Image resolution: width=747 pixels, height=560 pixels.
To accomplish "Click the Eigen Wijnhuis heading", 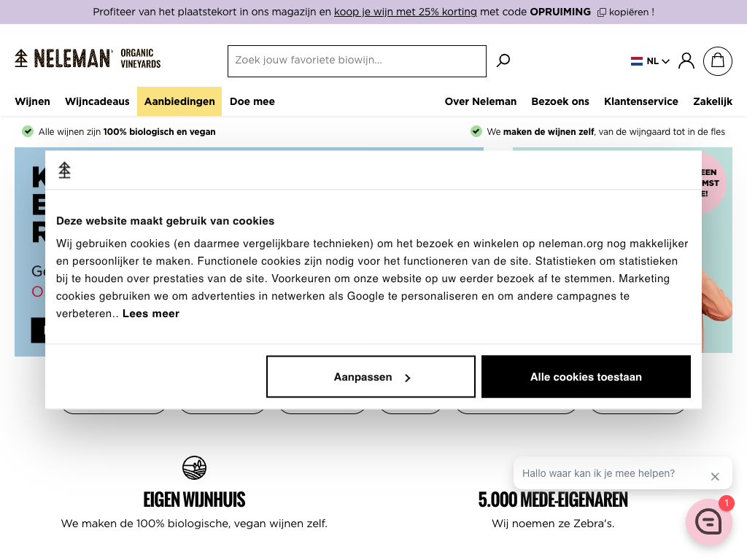I will [194, 500].
